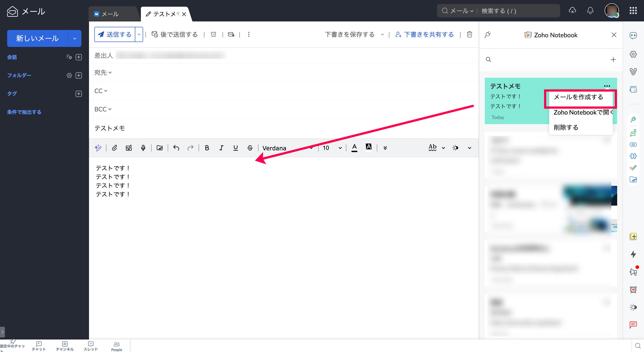The width and height of the screenshot is (644, 352).
Task: Select メールを作成する from note menu
Action: [x=578, y=97]
